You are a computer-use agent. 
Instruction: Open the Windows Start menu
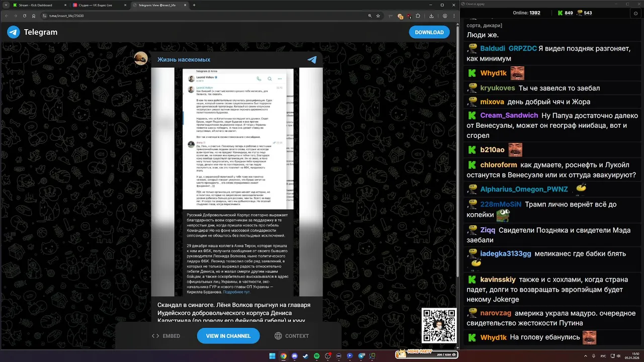click(272, 356)
